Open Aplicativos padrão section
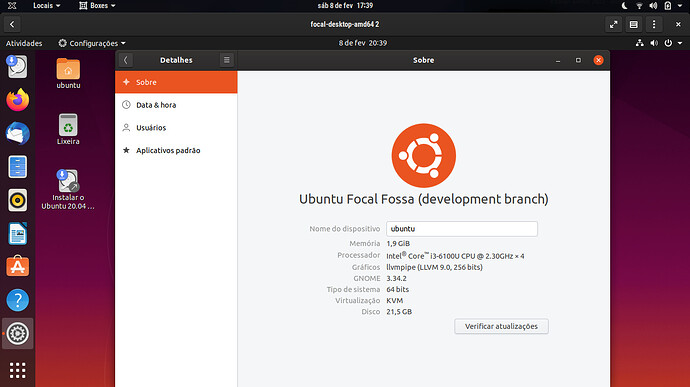The image size is (690, 387). point(176,151)
